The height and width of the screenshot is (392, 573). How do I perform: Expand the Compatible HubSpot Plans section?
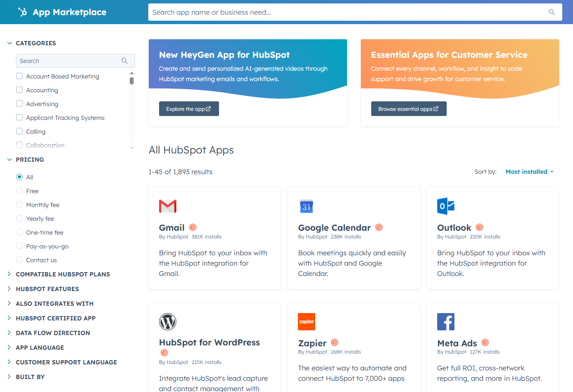(x=63, y=274)
